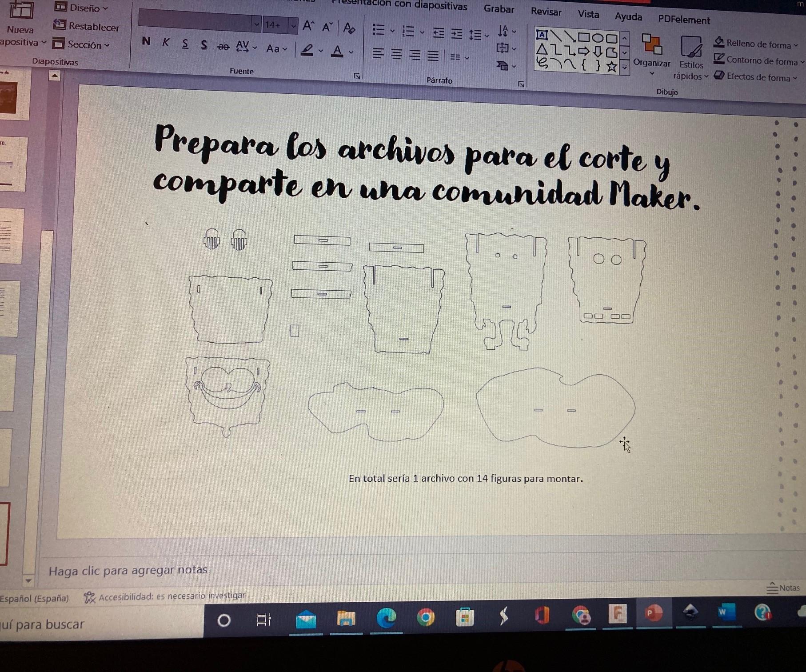Toggle italic formatting with the K button

click(x=166, y=42)
